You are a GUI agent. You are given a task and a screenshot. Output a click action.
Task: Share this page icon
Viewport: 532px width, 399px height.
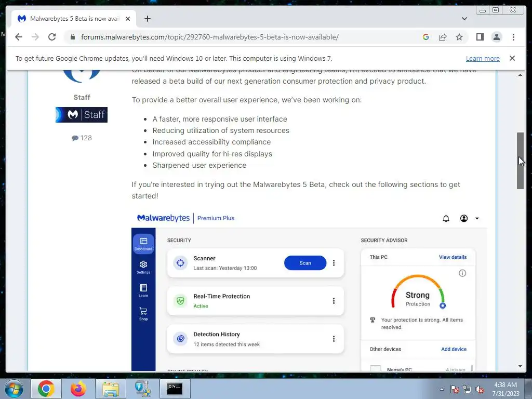(x=443, y=37)
